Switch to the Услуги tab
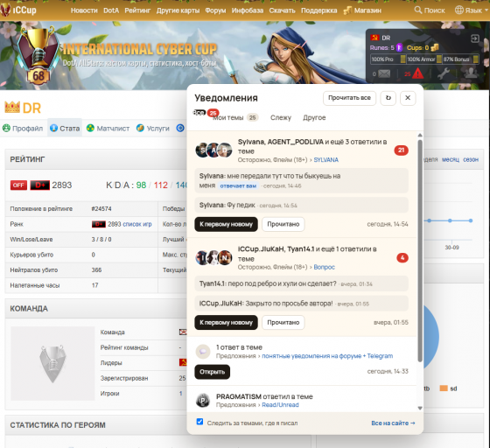 tap(153, 129)
